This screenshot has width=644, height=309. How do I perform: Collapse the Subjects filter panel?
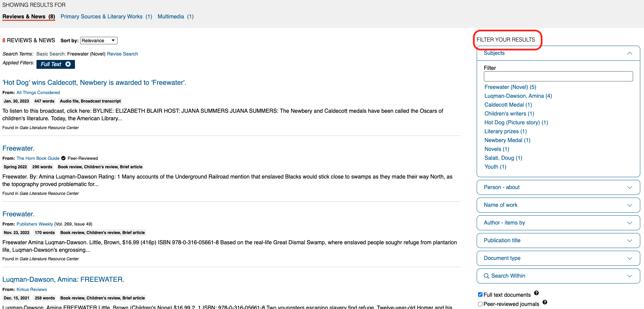(629, 53)
